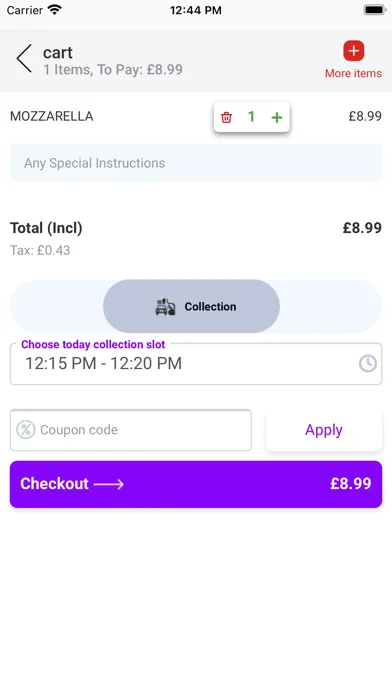The height and width of the screenshot is (696, 392).
Task: Select the Collection toggle option
Action: pyautogui.click(x=191, y=306)
